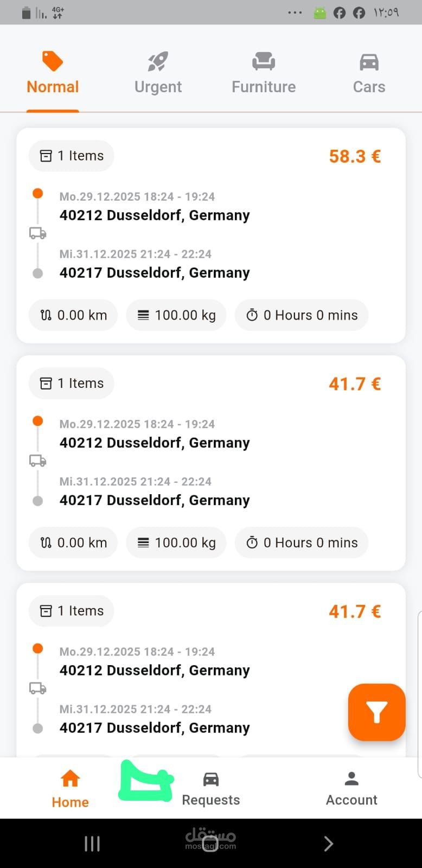Tap the Furniture sofa icon
Screen dimensions: 422x868
click(x=264, y=62)
